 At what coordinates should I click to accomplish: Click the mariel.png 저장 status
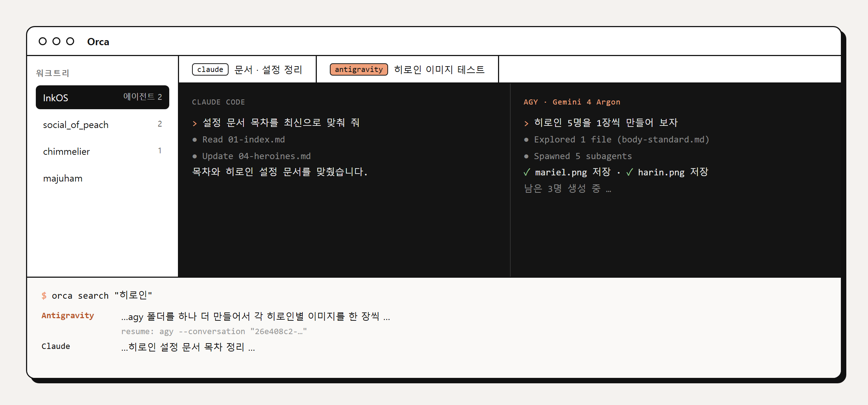point(567,172)
